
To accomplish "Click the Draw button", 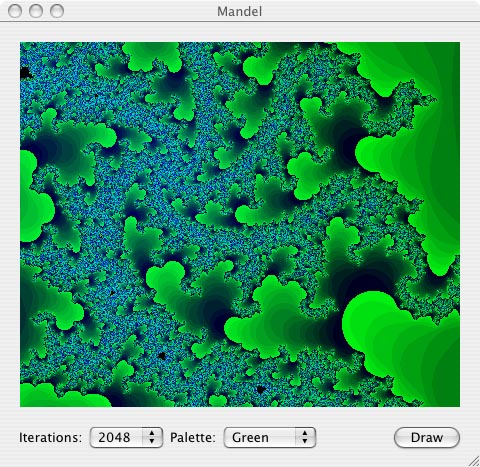I will pyautogui.click(x=427, y=437).
